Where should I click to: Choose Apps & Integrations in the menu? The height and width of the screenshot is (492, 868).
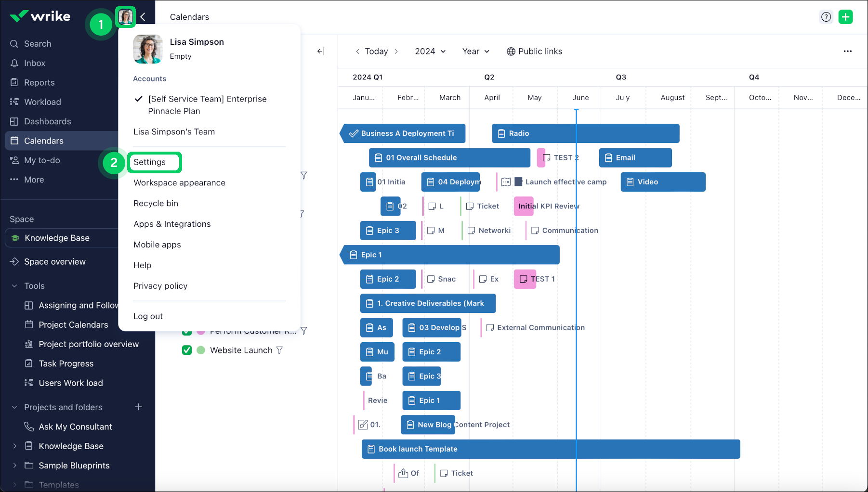172,224
